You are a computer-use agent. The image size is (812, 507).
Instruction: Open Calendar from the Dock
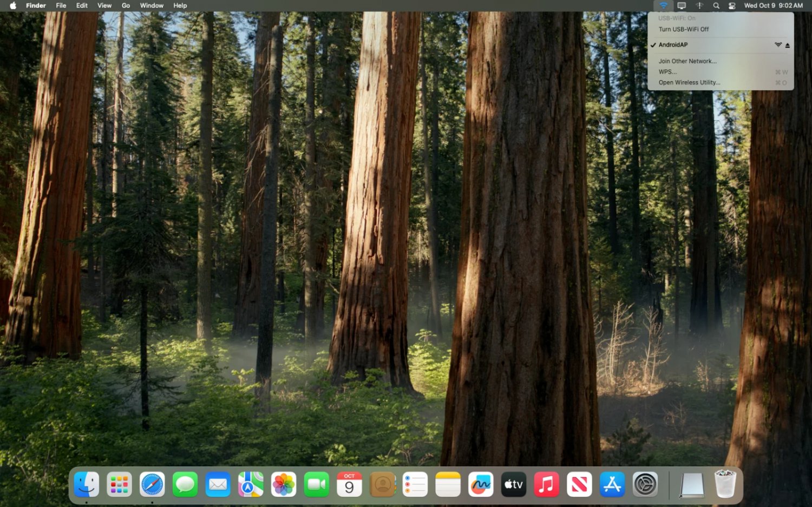pyautogui.click(x=349, y=484)
